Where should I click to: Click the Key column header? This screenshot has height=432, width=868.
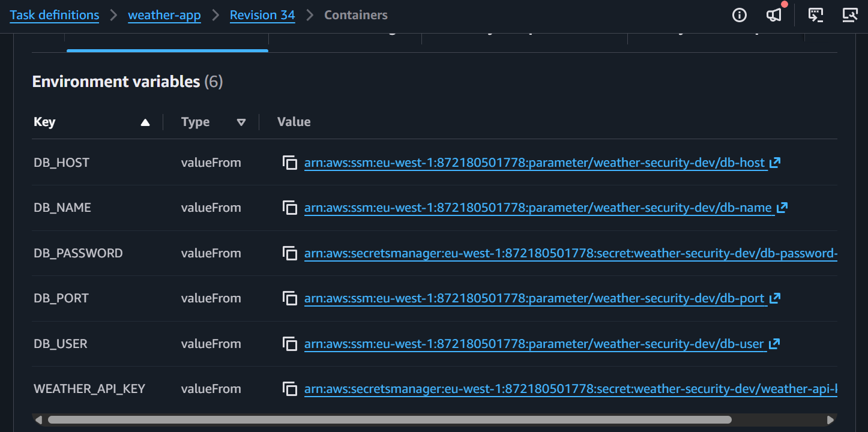click(x=44, y=122)
